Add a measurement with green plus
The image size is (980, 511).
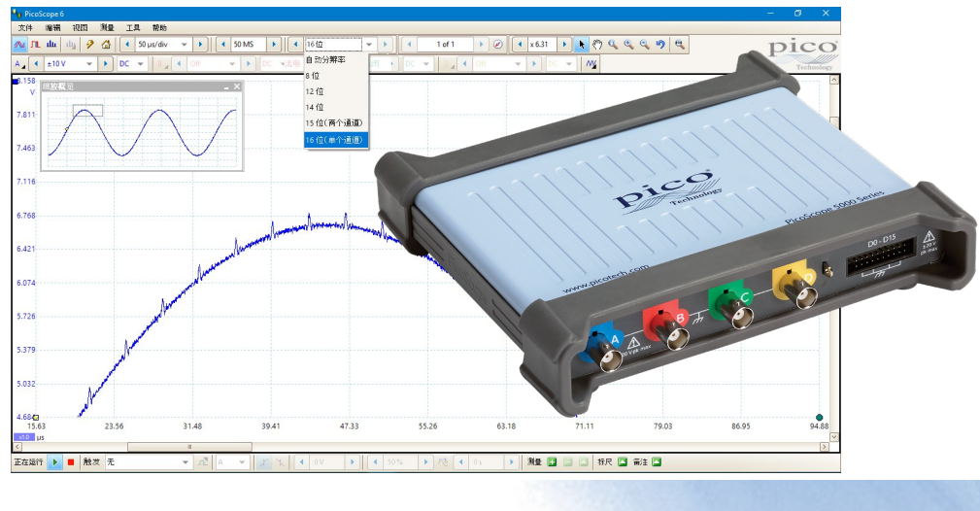[x=552, y=462]
